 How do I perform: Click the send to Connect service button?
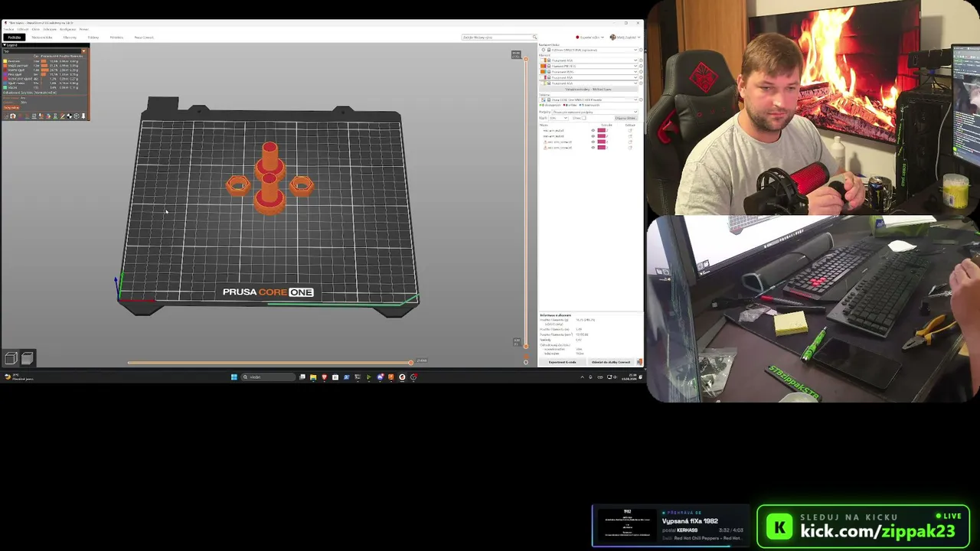click(x=611, y=362)
